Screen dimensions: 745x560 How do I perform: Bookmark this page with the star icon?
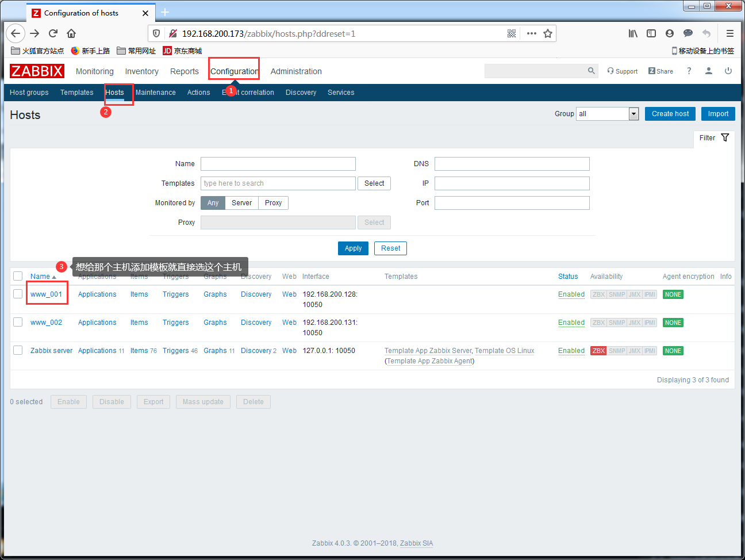coord(548,33)
